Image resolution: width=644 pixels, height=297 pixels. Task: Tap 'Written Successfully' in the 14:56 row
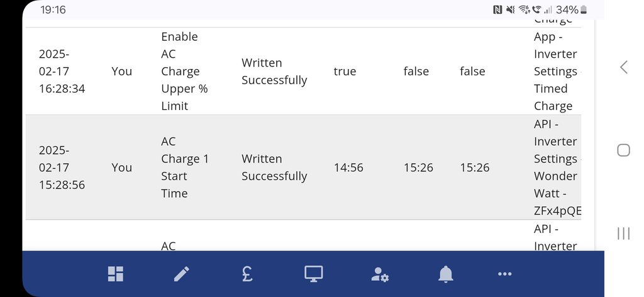[274, 168]
